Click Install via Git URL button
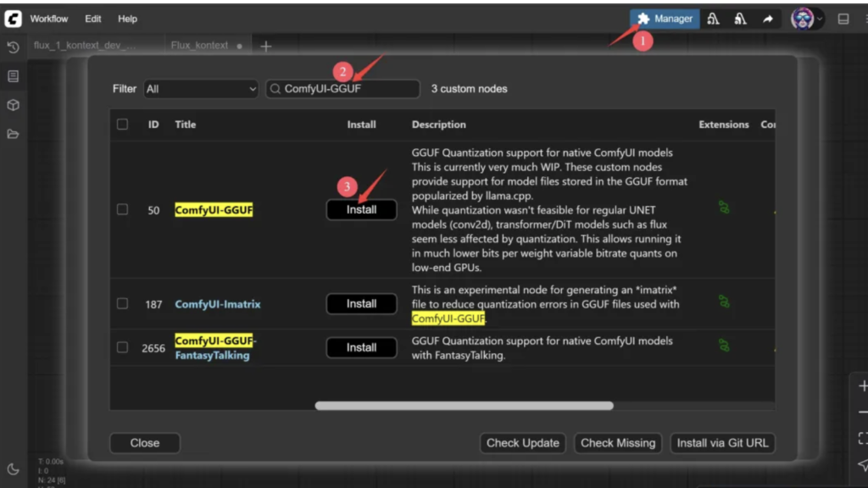Image resolution: width=868 pixels, height=488 pixels. point(722,442)
